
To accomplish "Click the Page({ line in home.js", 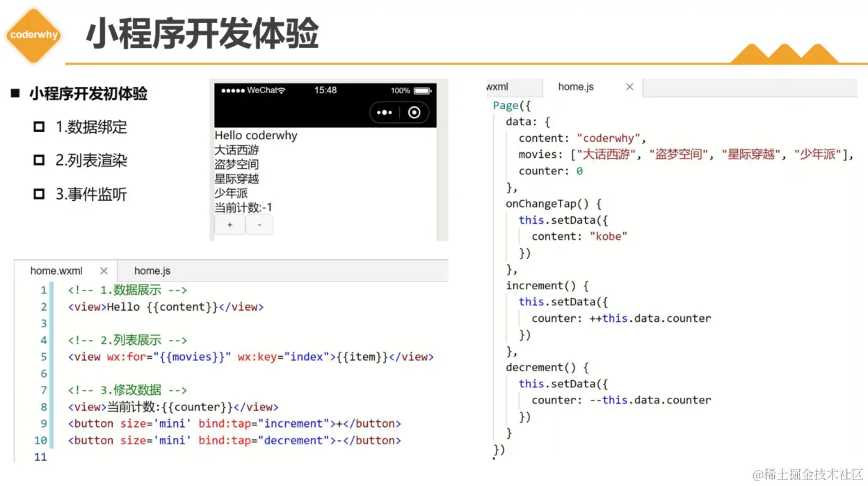I will (512, 106).
